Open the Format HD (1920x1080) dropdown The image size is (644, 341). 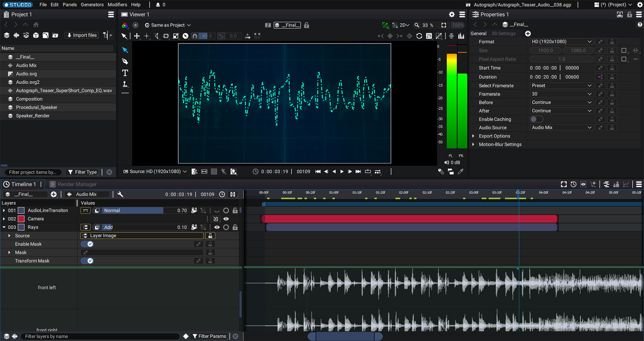point(561,42)
